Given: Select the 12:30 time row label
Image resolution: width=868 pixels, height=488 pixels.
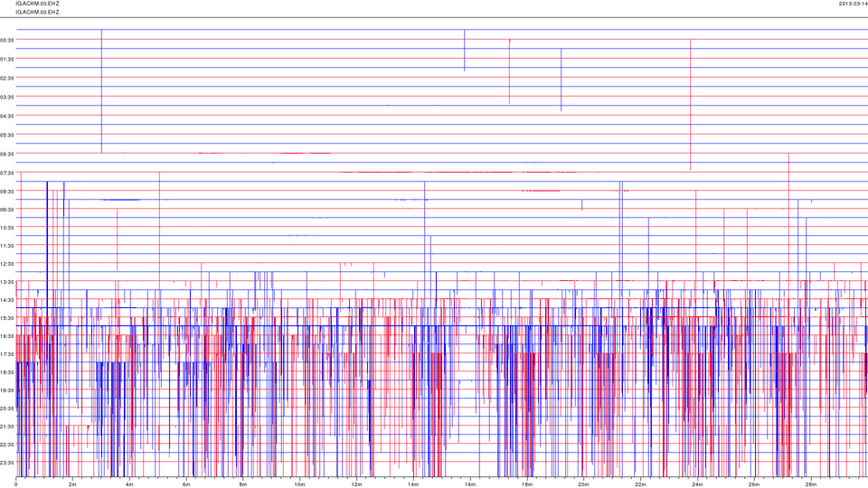Looking at the screenshot, I should pyautogui.click(x=7, y=264).
